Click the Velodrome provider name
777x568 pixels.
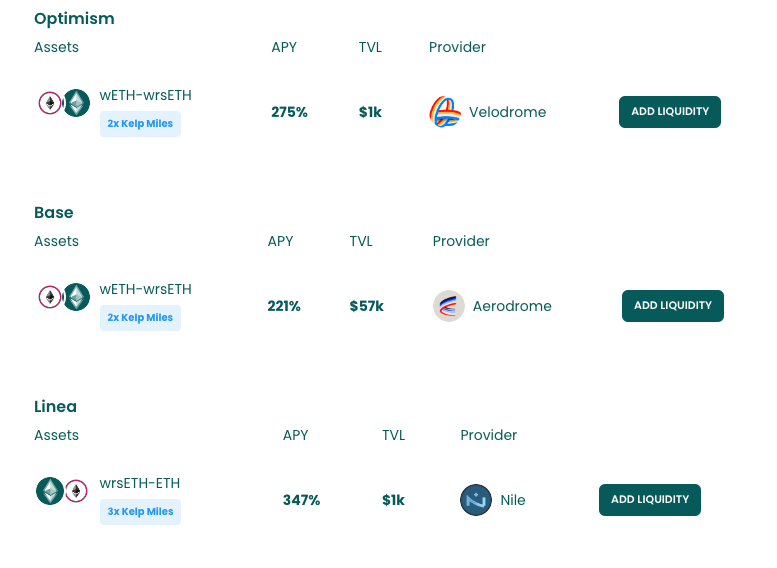pyautogui.click(x=507, y=112)
